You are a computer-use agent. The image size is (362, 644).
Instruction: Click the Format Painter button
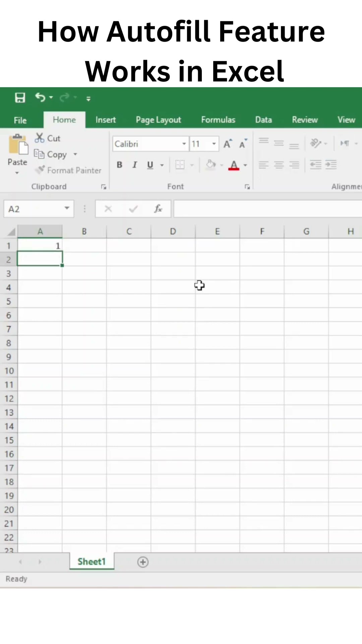click(68, 170)
